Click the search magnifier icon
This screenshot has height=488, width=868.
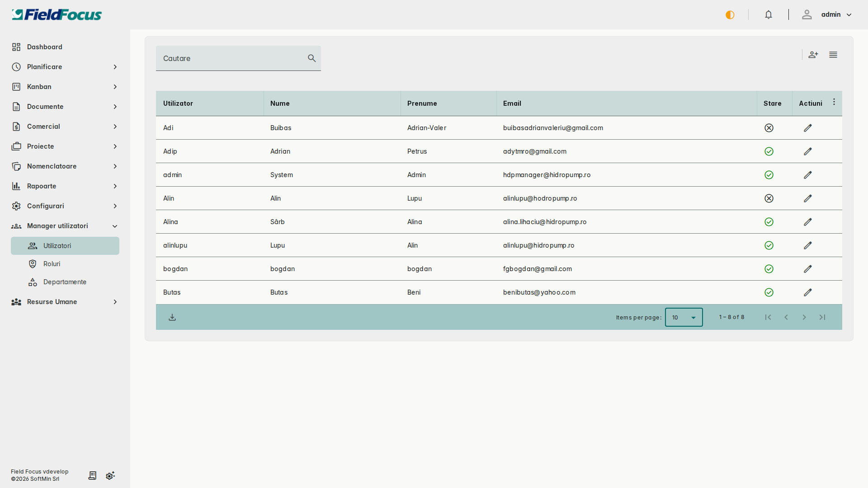[311, 58]
